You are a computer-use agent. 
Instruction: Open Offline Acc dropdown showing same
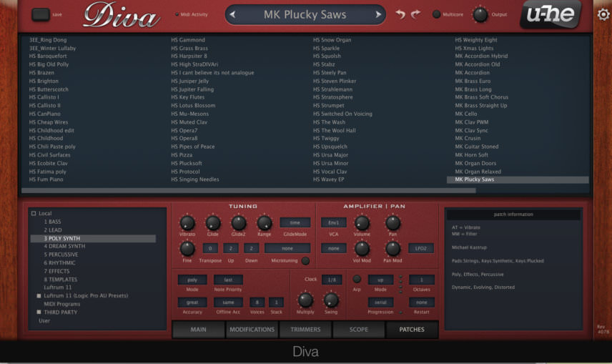[228, 302]
